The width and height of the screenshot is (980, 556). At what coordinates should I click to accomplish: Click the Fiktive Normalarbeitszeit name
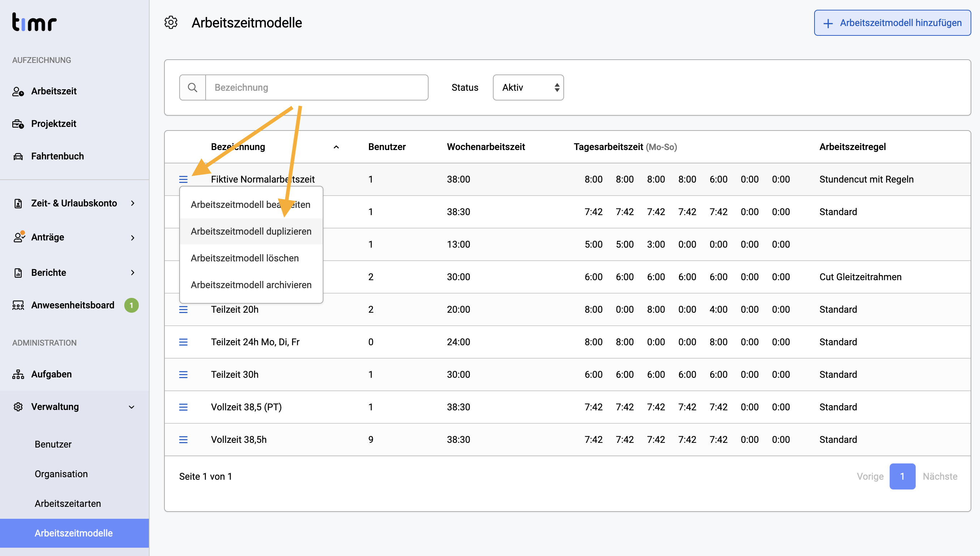click(x=263, y=179)
